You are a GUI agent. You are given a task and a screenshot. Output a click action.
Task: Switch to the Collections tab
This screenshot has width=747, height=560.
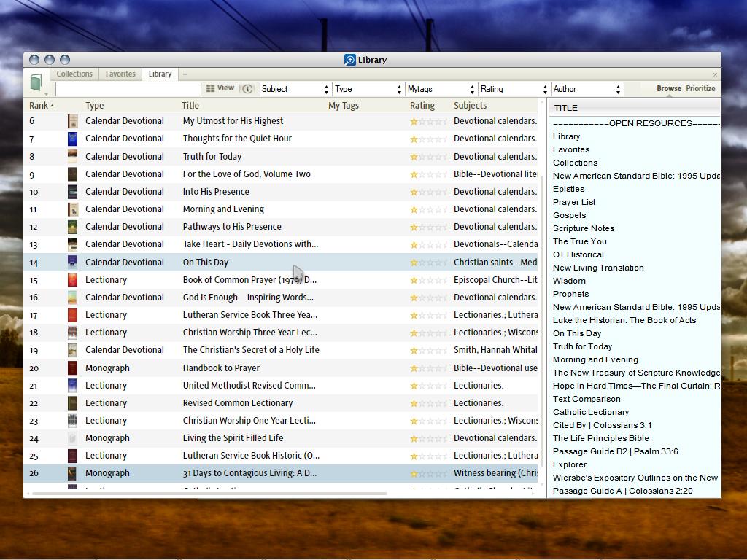point(74,74)
